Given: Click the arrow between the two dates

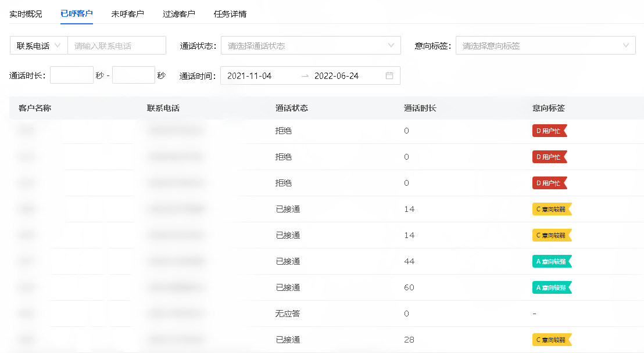Looking at the screenshot, I should (306, 75).
